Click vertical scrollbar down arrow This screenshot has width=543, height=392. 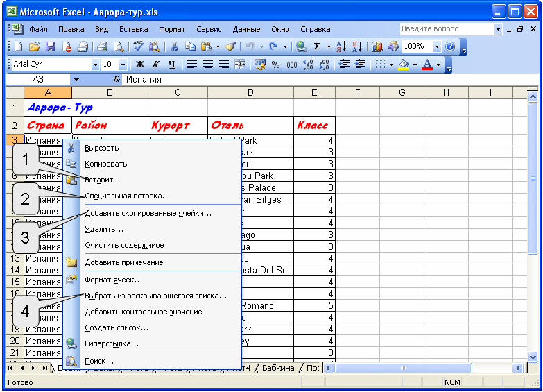[x=533, y=357]
